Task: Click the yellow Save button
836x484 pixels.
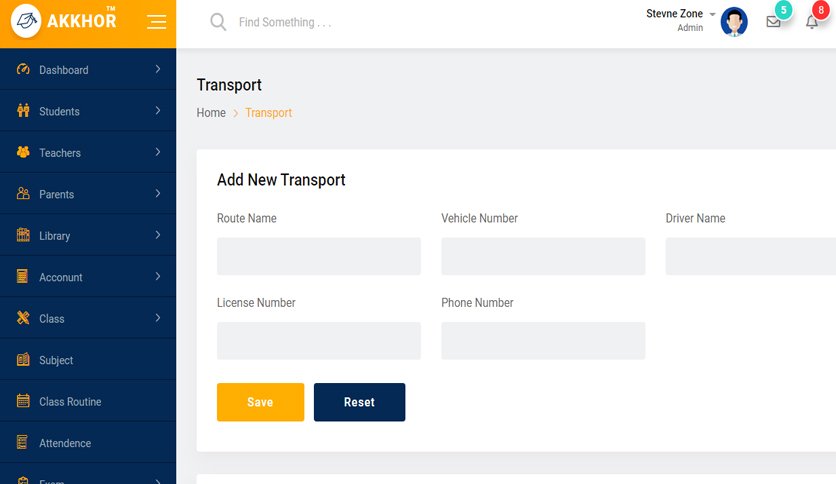Action: pos(260,402)
